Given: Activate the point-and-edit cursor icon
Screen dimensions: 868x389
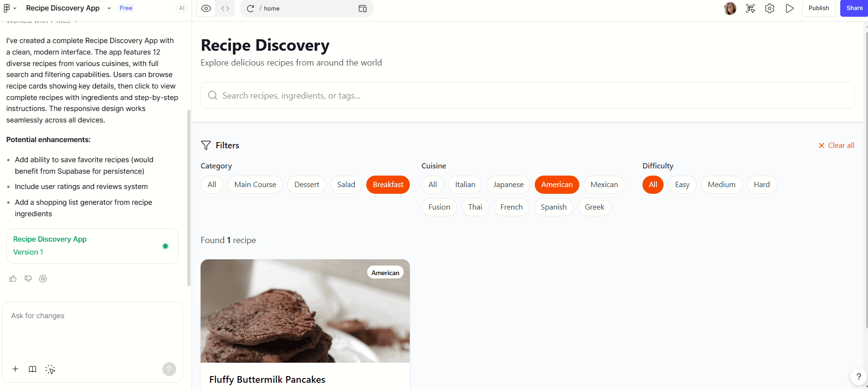Looking at the screenshot, I should point(50,369).
